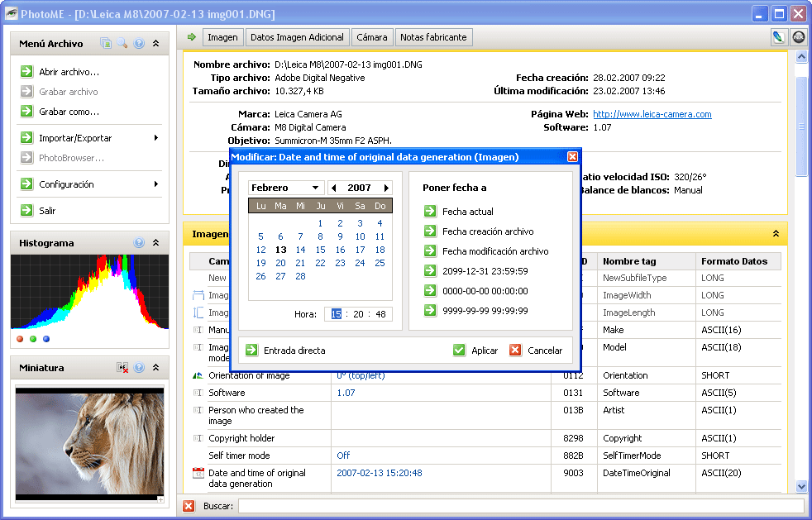
Task: Collapse the Miniatura panel
Action: pyautogui.click(x=156, y=367)
